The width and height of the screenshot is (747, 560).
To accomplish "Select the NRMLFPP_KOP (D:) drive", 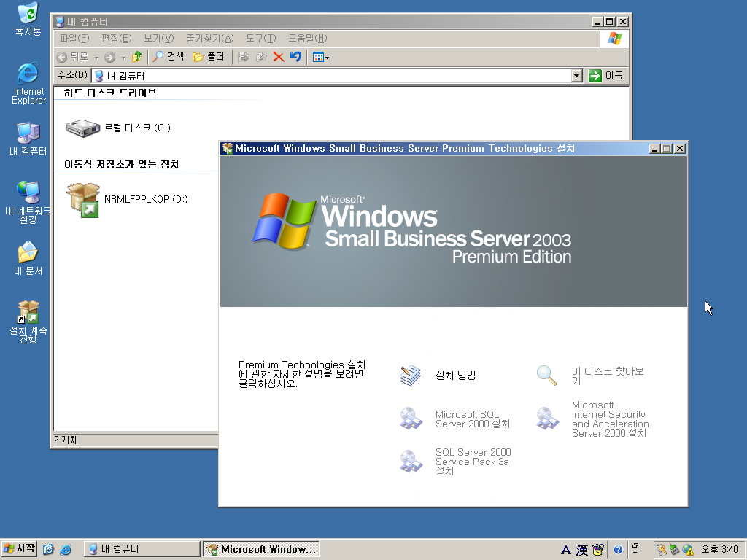I will point(128,200).
